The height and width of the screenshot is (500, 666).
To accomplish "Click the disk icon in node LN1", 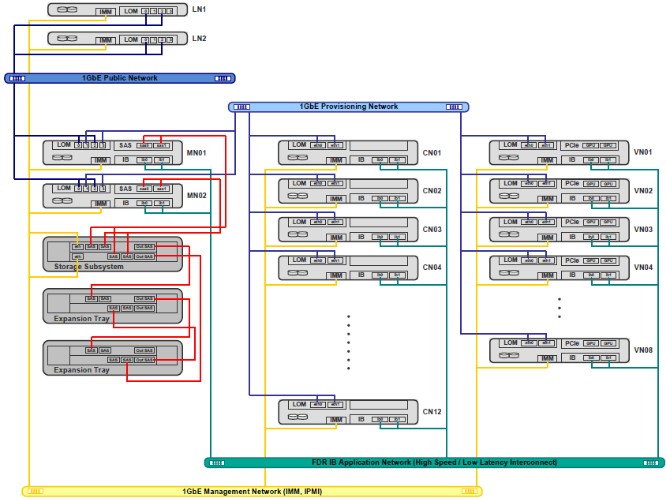I will click(x=67, y=9).
